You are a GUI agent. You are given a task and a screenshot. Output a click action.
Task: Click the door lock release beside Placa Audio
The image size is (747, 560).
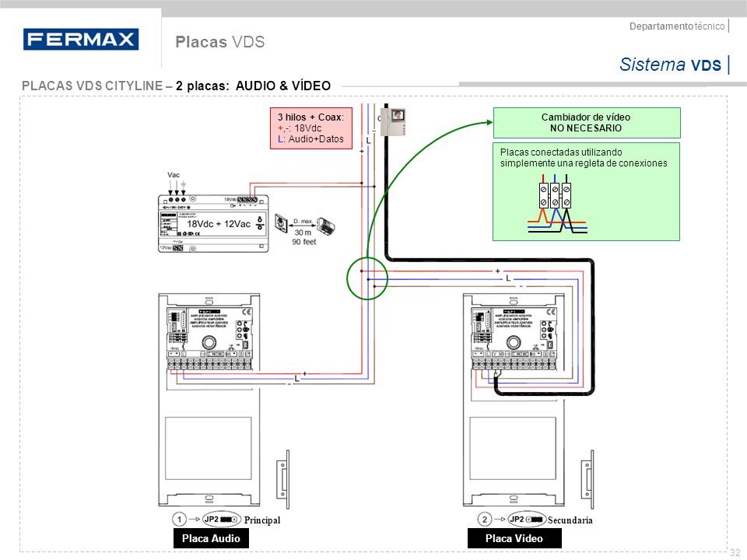coord(283,479)
